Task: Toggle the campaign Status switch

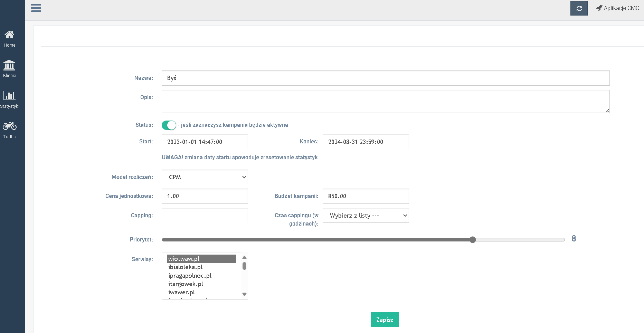Action: click(x=169, y=125)
